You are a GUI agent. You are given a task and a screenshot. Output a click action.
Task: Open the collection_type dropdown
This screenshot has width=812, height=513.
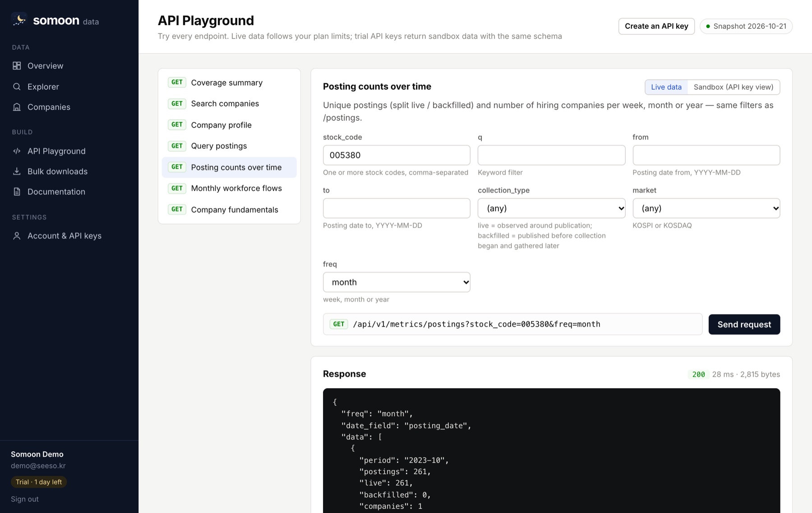pos(551,208)
